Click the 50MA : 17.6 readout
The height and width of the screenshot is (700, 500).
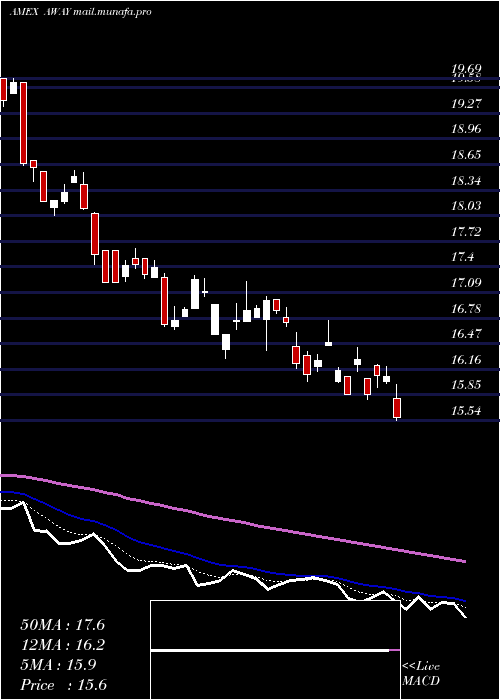pyautogui.click(x=62, y=625)
